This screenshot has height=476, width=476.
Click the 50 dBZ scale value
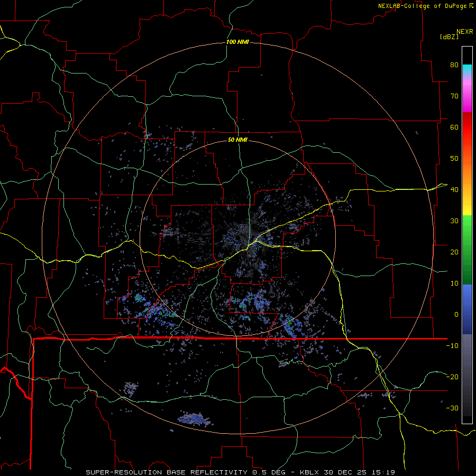pos(454,159)
